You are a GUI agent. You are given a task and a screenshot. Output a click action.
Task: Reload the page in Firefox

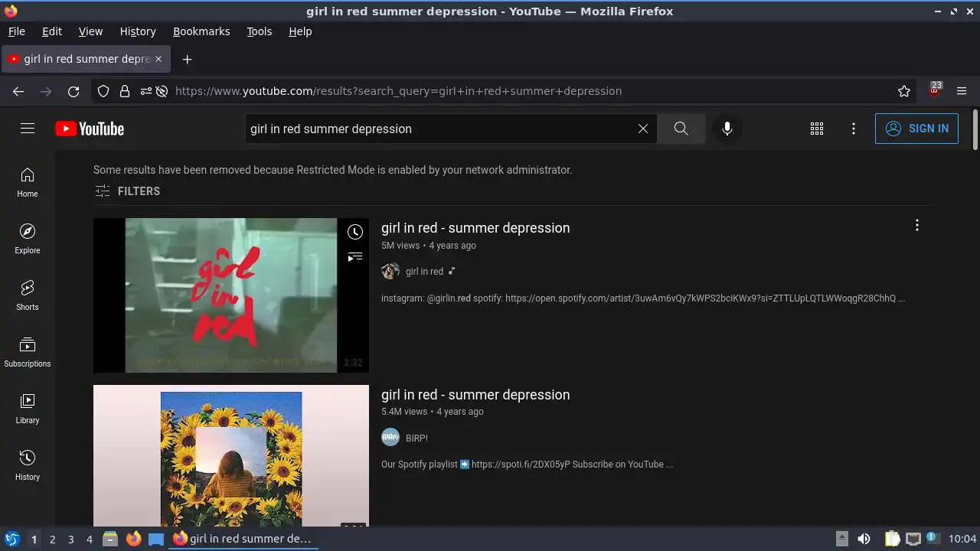pyautogui.click(x=73, y=91)
